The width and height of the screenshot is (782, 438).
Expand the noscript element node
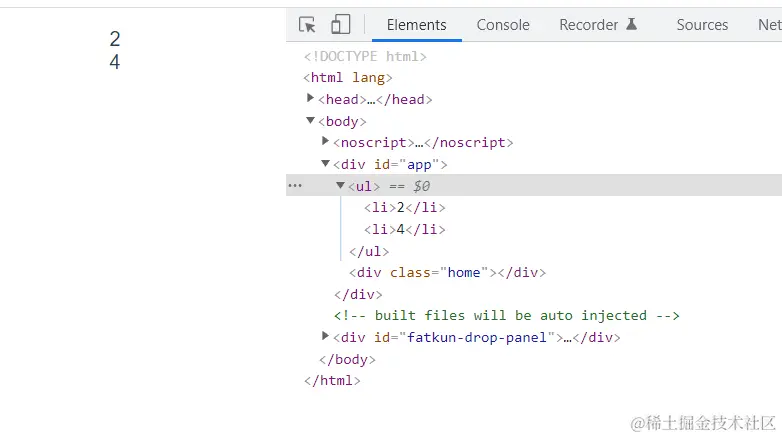click(325, 141)
